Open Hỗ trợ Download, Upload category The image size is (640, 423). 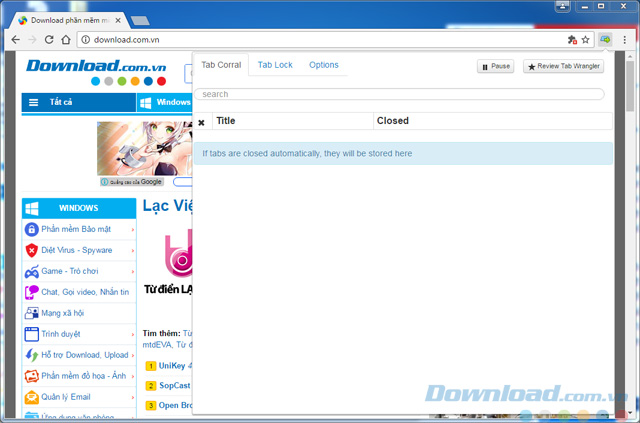tap(85, 355)
